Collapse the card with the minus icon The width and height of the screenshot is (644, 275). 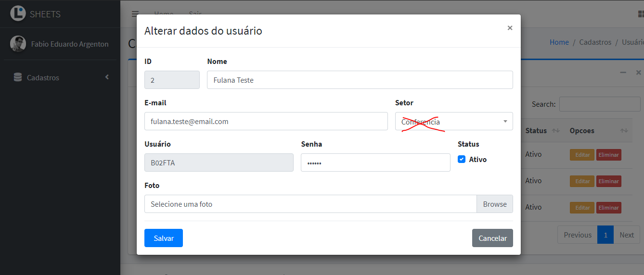tap(623, 73)
